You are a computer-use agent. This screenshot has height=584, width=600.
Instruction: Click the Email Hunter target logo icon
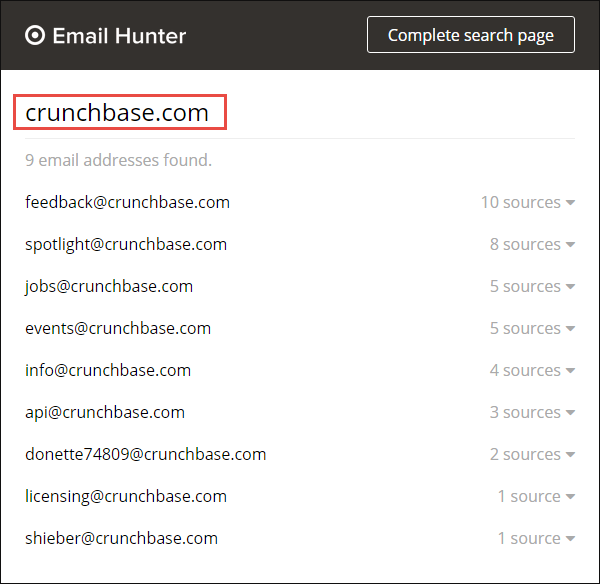[35, 36]
